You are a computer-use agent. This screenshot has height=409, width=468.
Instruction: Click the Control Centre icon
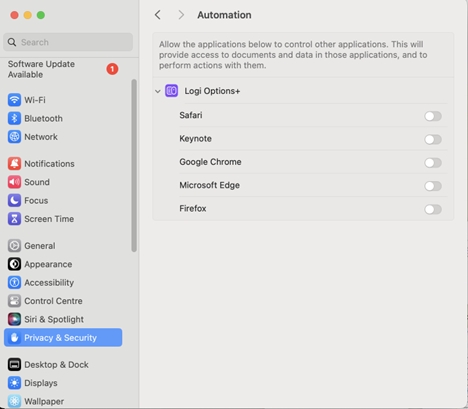[14, 301]
